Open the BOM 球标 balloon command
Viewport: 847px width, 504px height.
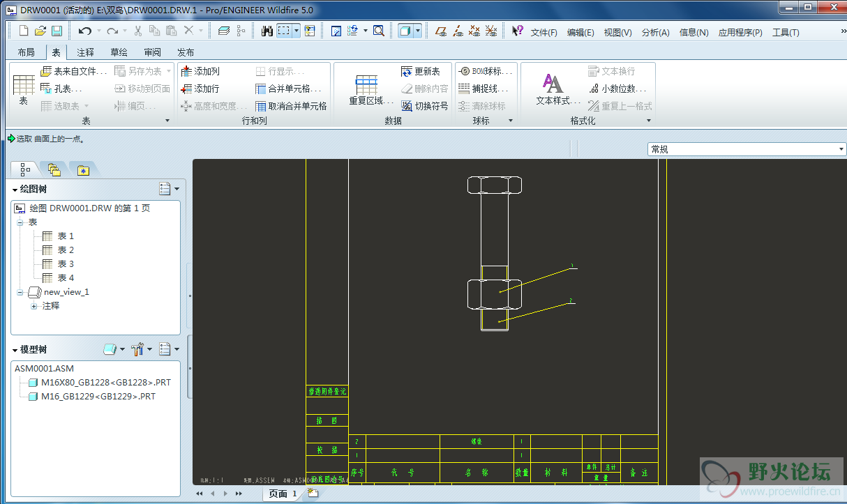[486, 71]
